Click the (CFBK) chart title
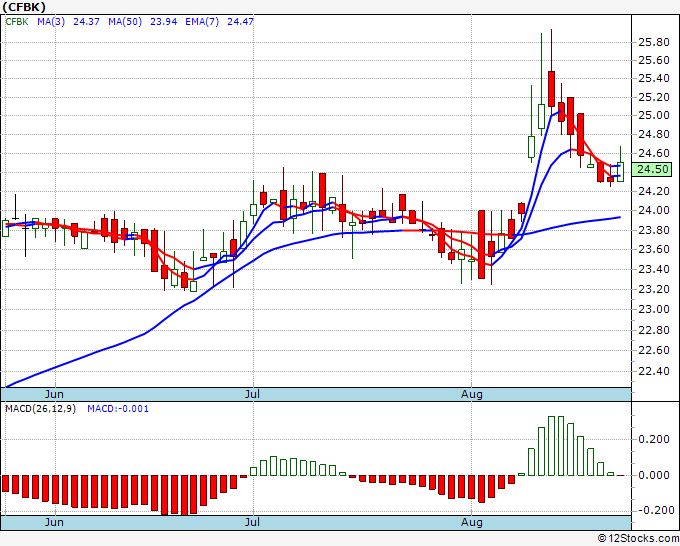This screenshot has height=546, width=680. [x=23, y=7]
